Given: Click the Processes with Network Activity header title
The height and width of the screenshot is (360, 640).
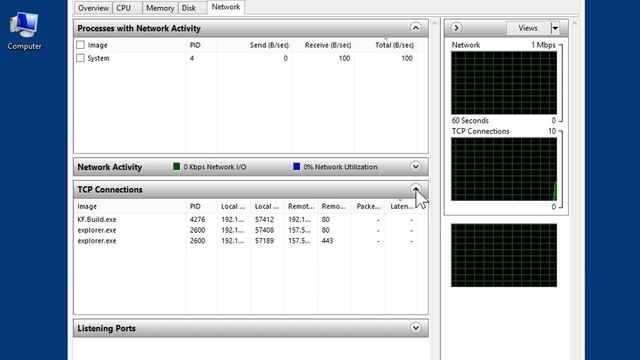Looking at the screenshot, I should (x=139, y=28).
